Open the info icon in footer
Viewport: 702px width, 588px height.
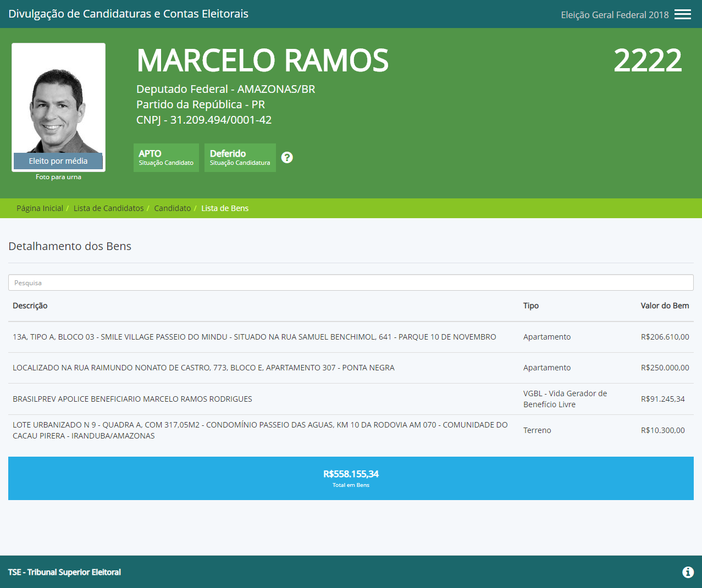688,572
